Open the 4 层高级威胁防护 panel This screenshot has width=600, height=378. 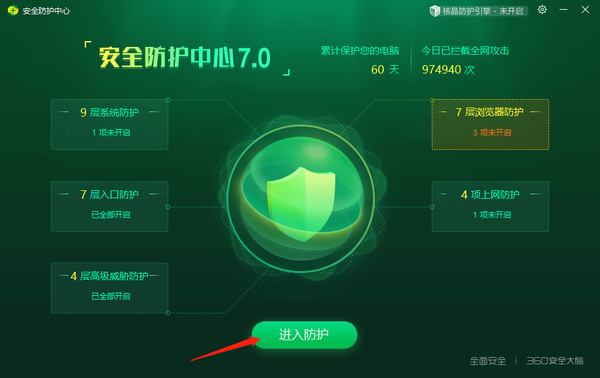coord(109,288)
